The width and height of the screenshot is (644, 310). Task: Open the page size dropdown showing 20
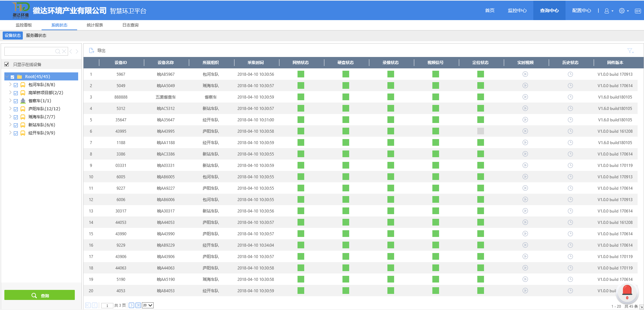(148, 305)
